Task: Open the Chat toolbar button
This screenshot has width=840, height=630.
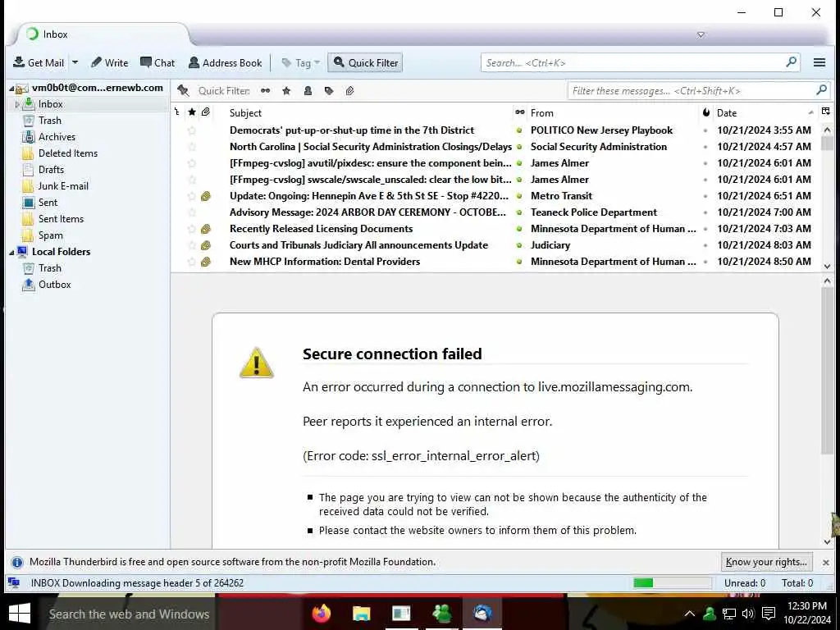Action: [157, 62]
